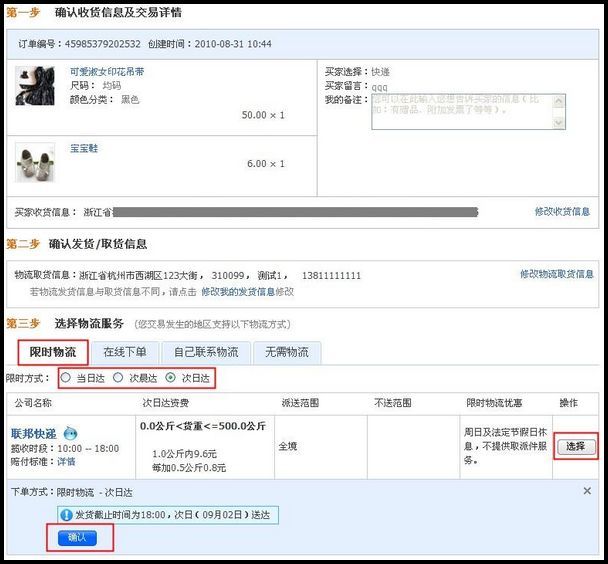Open the 宝宝鞋 product link
Screen dimensions: 608x564
pyautogui.click(x=84, y=148)
